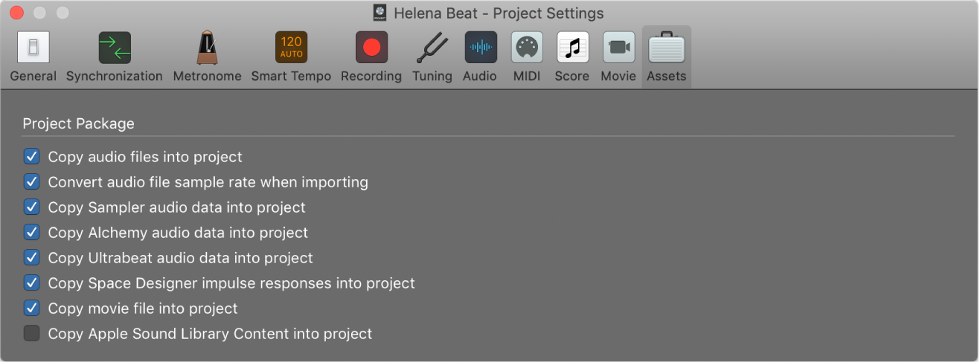Select the Metronome settings icon
This screenshot has height=362, width=980.
207,56
